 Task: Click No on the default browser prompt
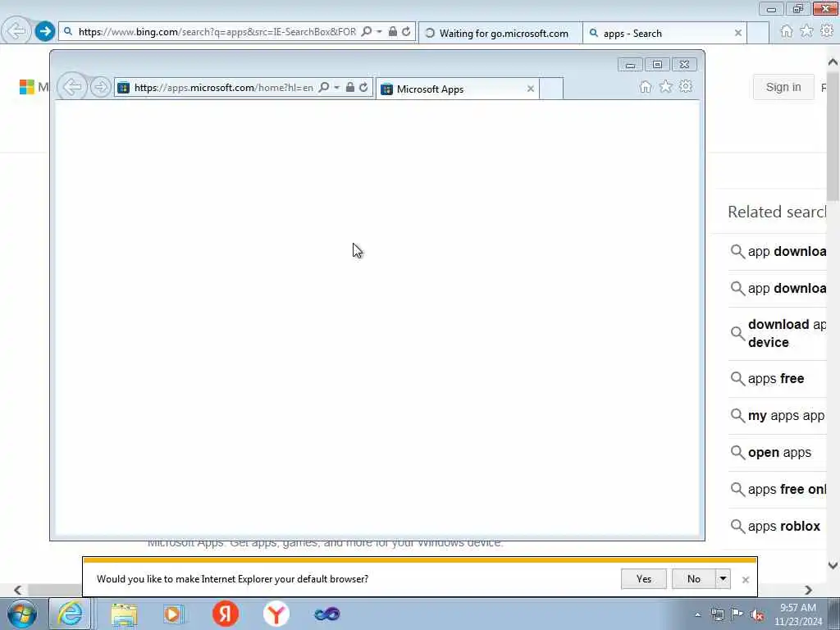coord(694,579)
